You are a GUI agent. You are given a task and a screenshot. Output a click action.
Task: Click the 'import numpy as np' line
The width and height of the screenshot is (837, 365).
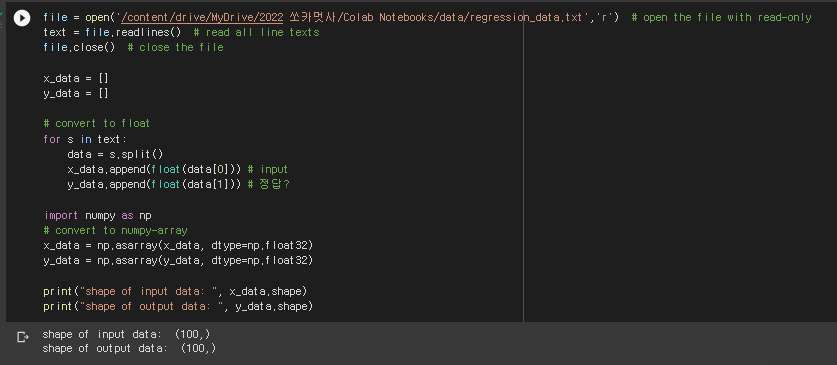click(x=98, y=216)
